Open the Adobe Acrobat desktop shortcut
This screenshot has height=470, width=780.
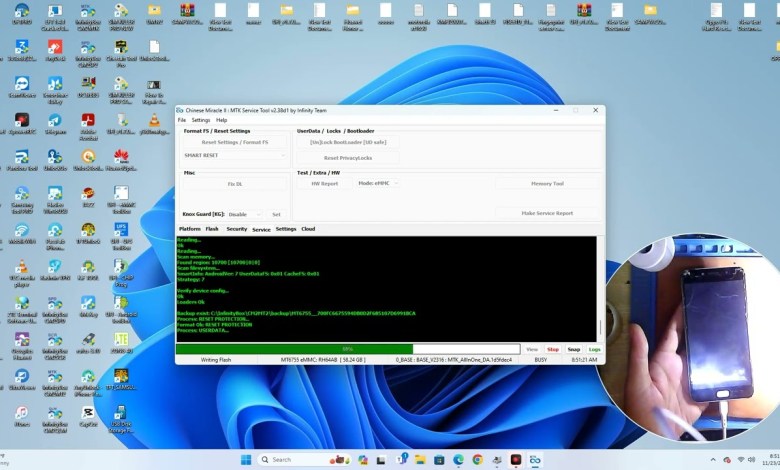point(88,121)
